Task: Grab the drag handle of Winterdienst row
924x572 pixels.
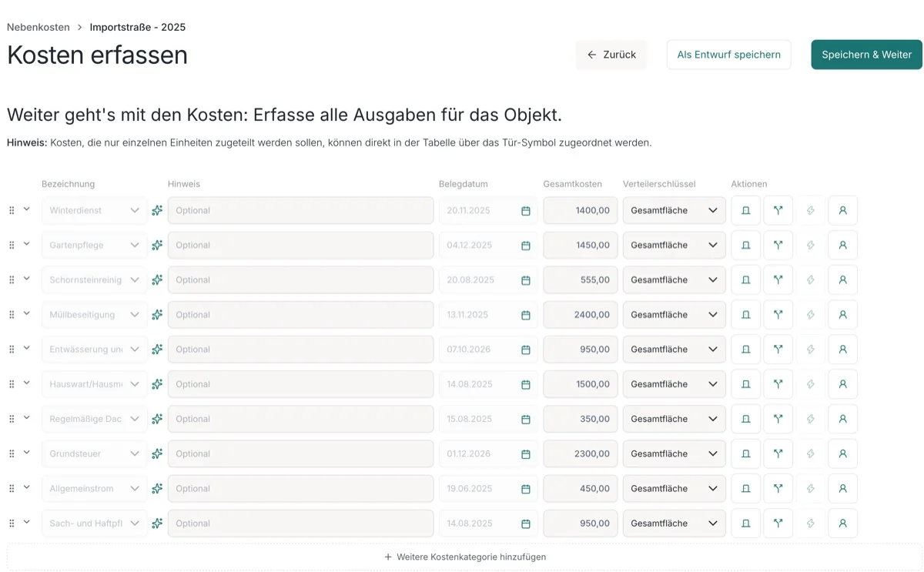Action: [x=12, y=210]
